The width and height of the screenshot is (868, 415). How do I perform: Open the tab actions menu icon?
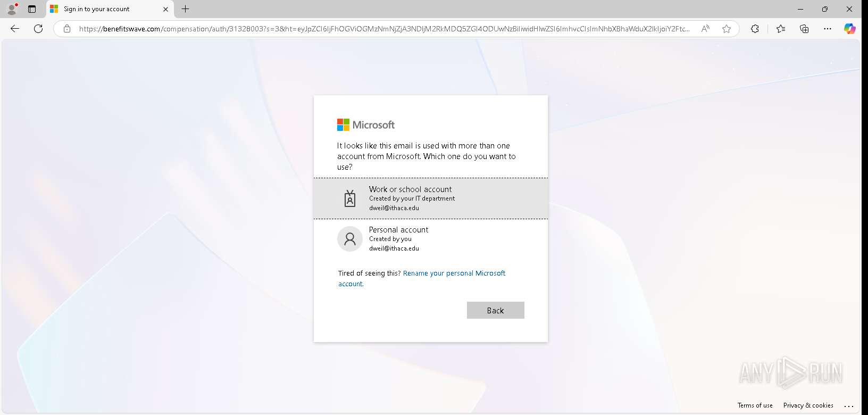coord(32,9)
